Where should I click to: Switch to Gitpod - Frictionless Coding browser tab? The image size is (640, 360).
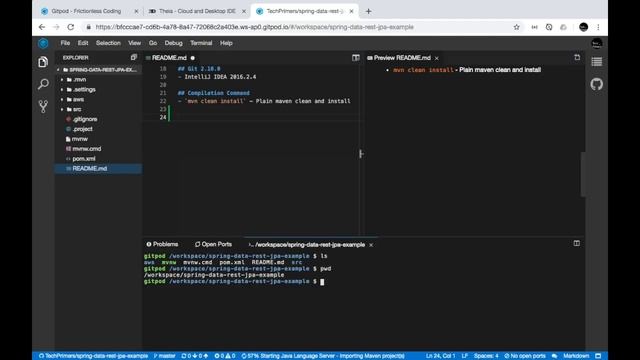coord(86,11)
